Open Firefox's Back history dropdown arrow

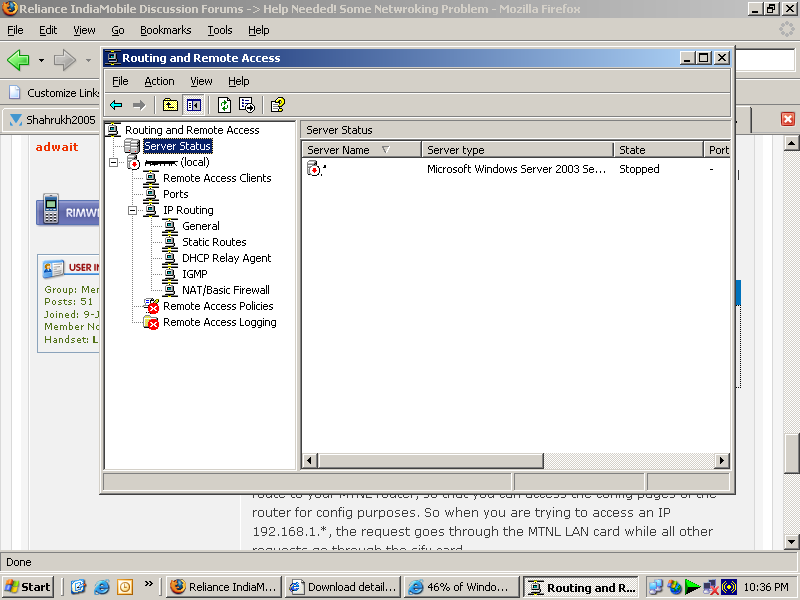41,60
